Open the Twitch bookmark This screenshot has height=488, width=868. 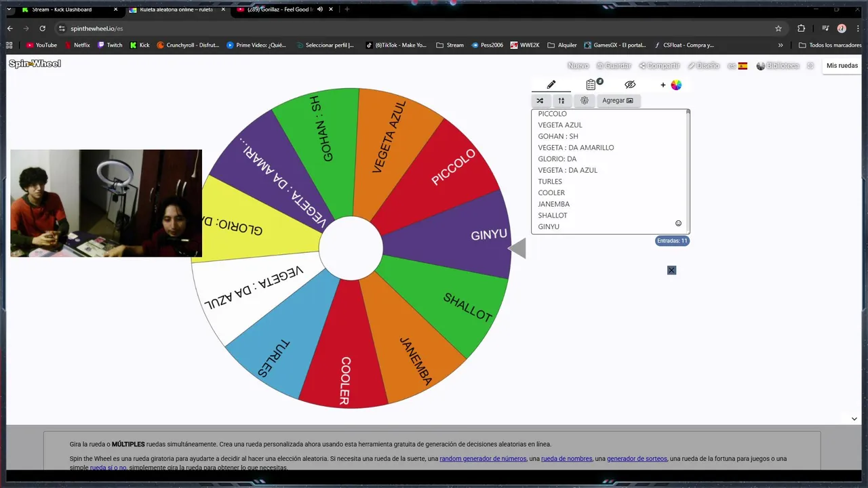point(110,45)
